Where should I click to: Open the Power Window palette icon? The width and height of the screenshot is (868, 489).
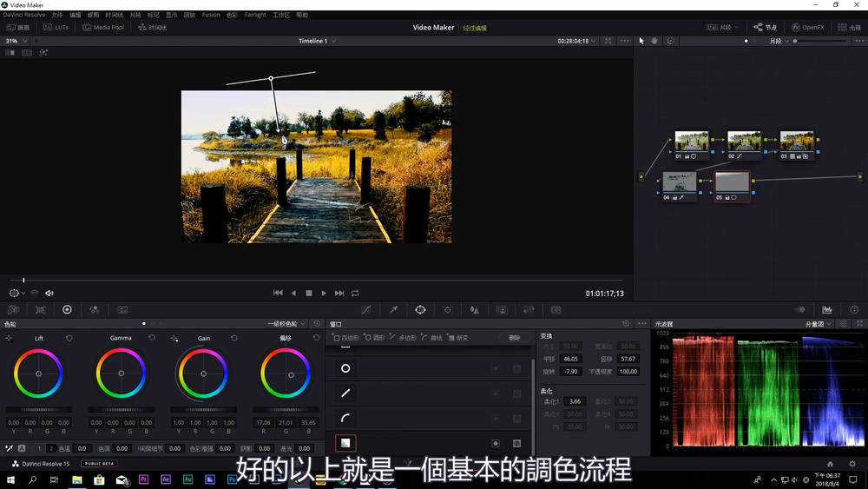(x=420, y=309)
